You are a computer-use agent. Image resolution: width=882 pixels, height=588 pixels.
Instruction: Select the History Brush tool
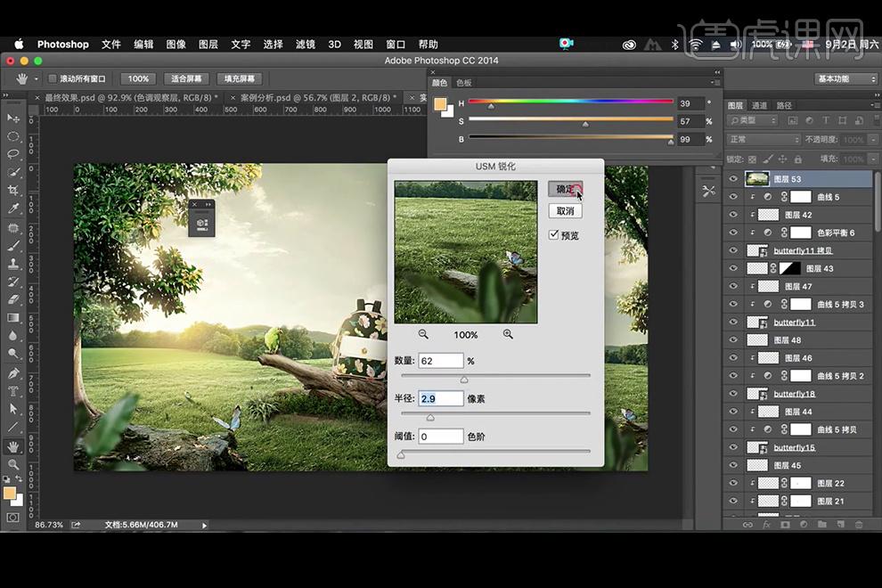pos(13,282)
